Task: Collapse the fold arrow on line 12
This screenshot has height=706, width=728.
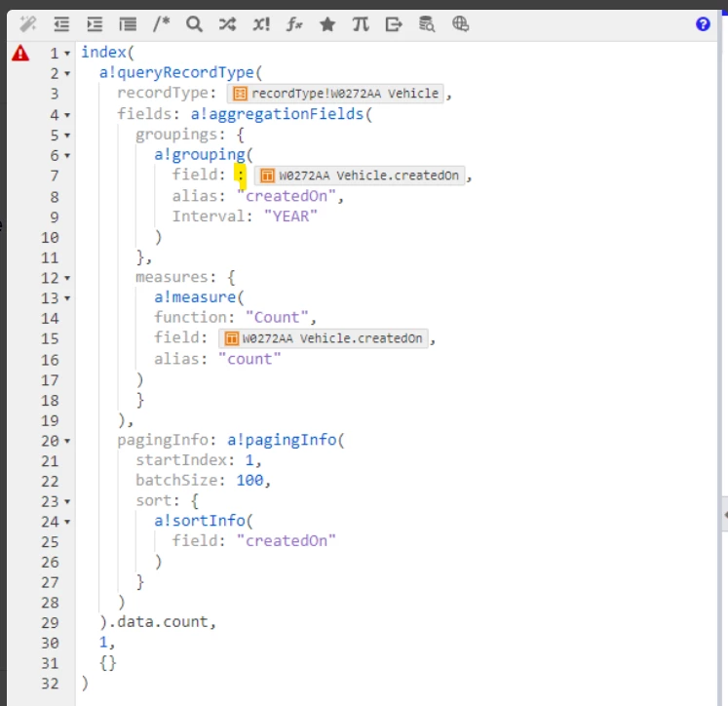Action: click(x=67, y=278)
